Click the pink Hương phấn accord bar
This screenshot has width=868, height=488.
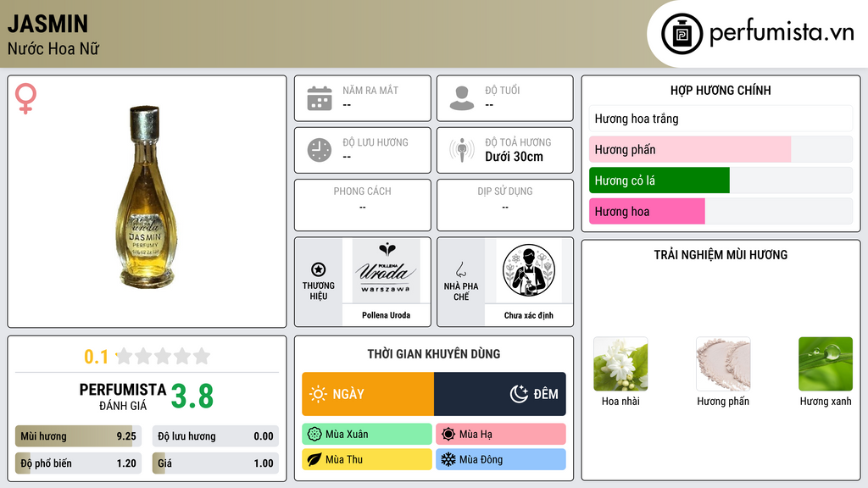click(721, 149)
